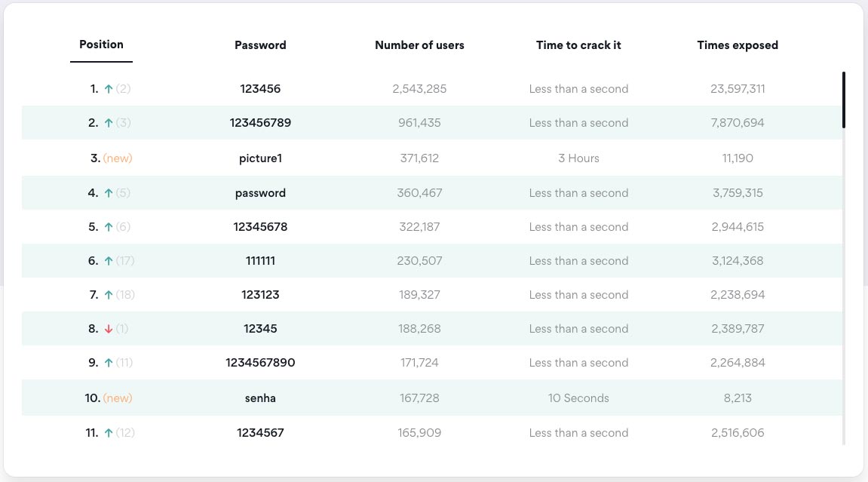
Task: Click the up arrow in the 123123 row
Action: pos(109,295)
